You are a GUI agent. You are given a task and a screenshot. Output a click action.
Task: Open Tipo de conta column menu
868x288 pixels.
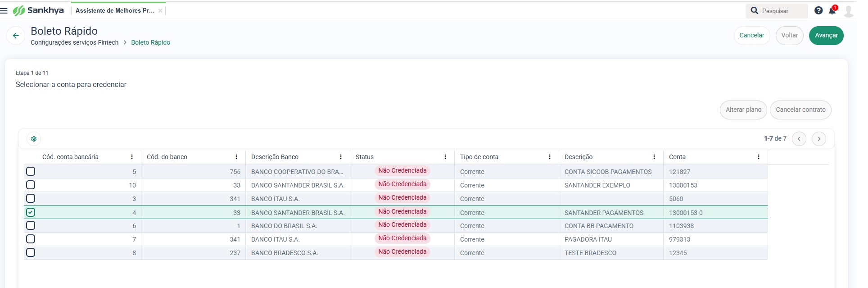pos(550,157)
